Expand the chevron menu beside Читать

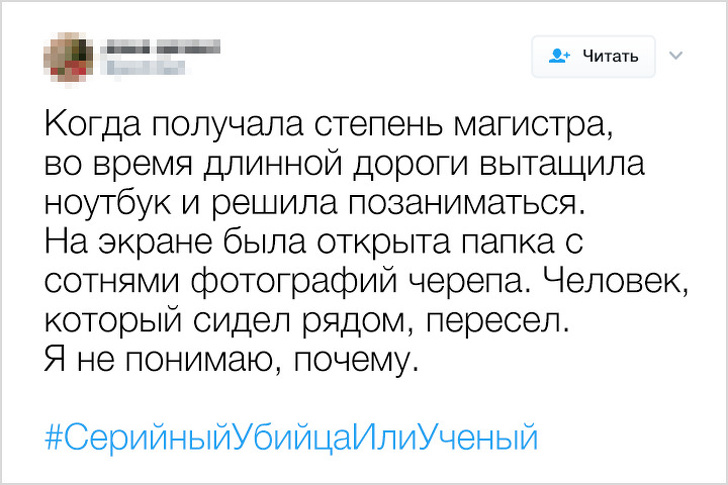point(674,55)
